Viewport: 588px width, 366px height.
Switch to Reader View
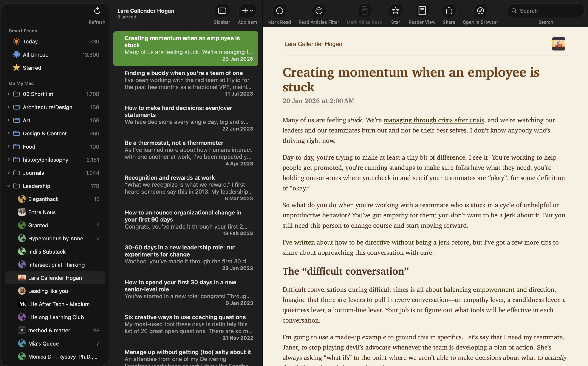pos(422,11)
